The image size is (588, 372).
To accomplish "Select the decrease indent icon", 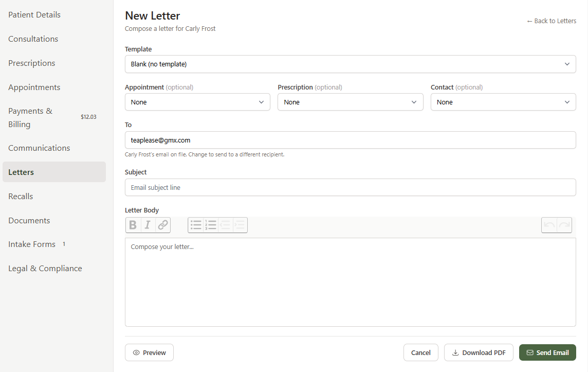I will pos(225,225).
